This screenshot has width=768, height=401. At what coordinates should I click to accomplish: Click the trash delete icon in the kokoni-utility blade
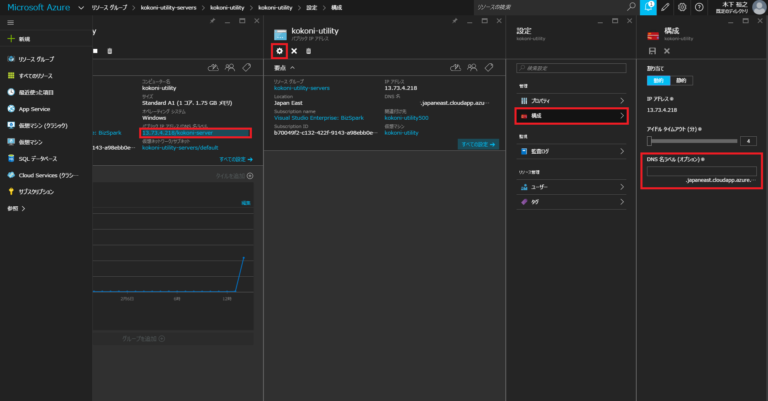click(x=308, y=51)
